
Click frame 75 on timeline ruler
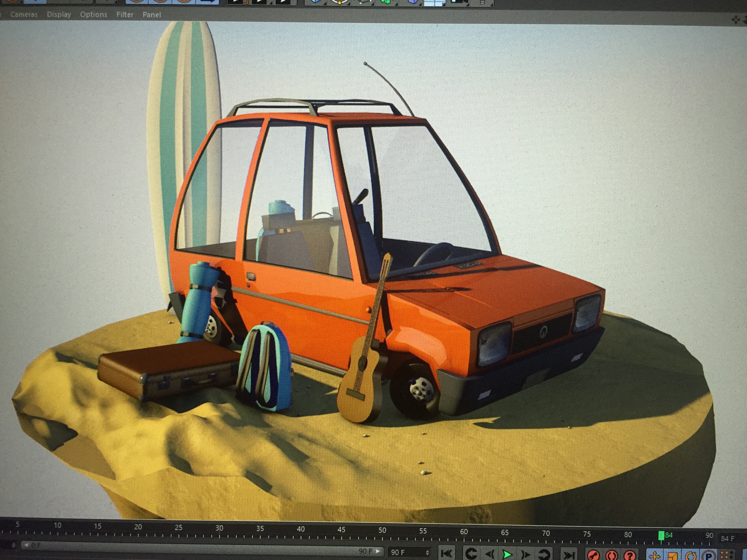pos(587,534)
